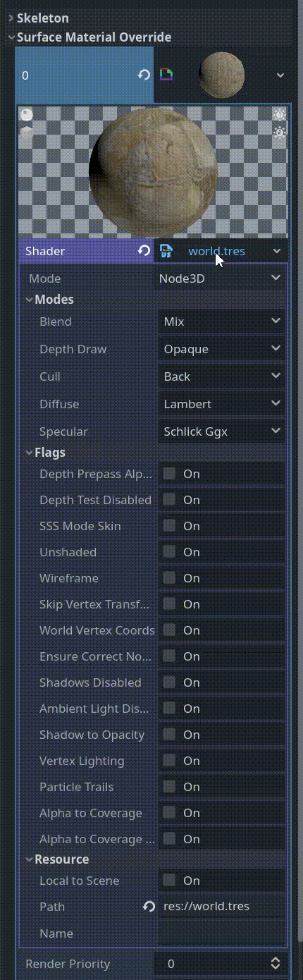Click the Name input field
This screenshot has width=303, height=980.
pyautogui.click(x=221, y=933)
